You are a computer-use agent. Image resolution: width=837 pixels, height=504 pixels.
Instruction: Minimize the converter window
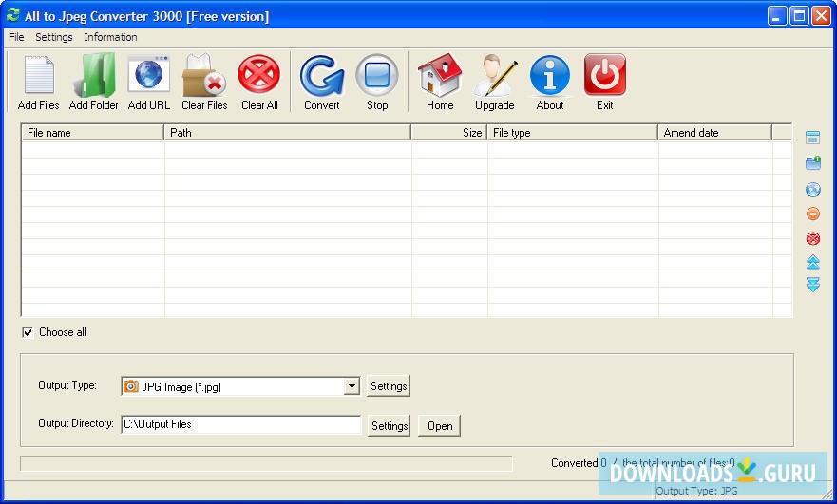click(x=777, y=15)
